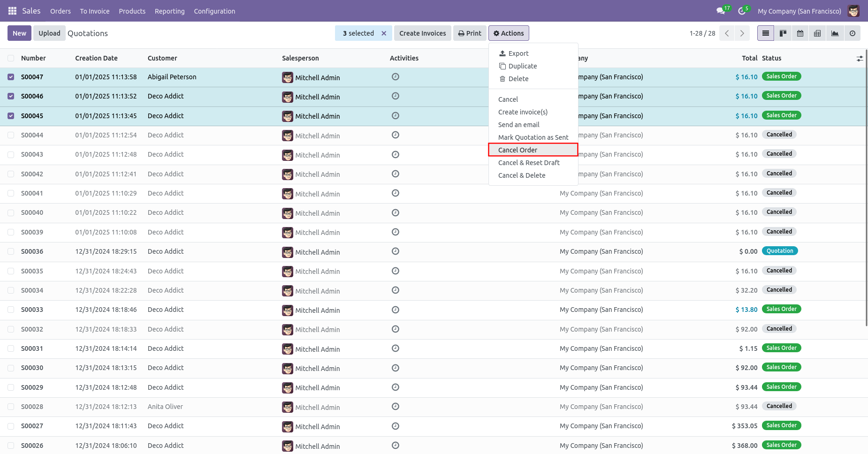Viewport: 868px width, 454px height.
Task: Check the checkbox for order S00036
Action: tap(11, 251)
